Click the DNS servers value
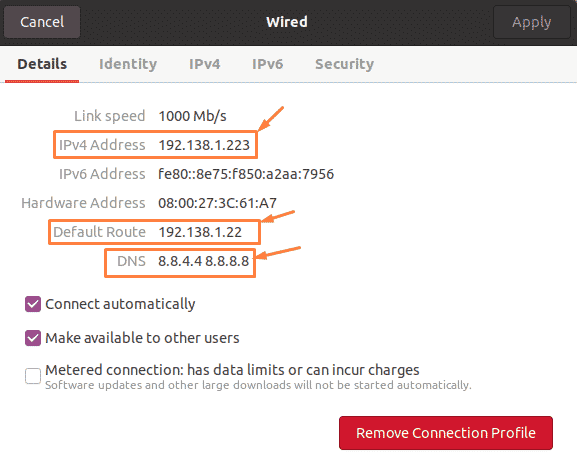The image size is (577, 473). pos(203,261)
